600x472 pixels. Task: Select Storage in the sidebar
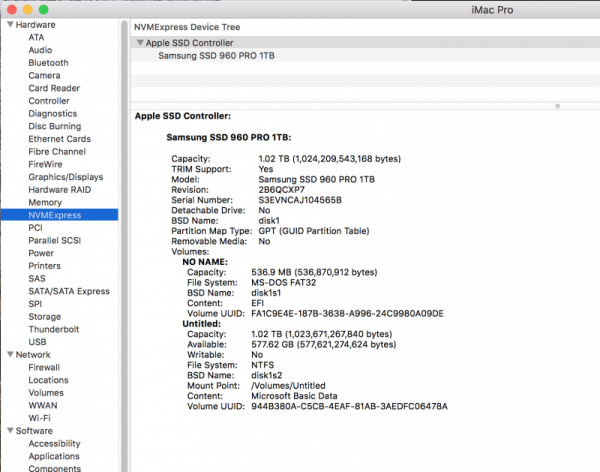point(45,317)
